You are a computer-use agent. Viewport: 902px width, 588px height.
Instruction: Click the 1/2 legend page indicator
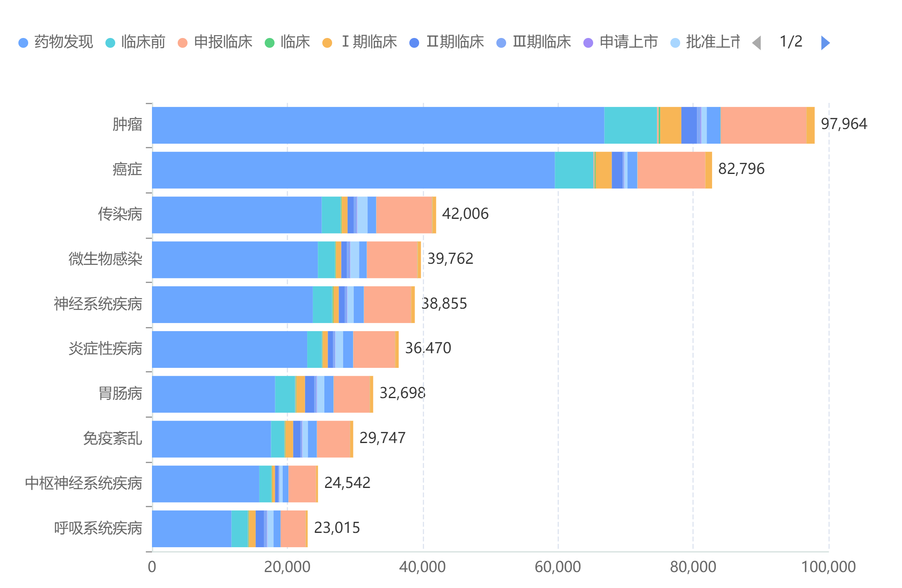[791, 42]
